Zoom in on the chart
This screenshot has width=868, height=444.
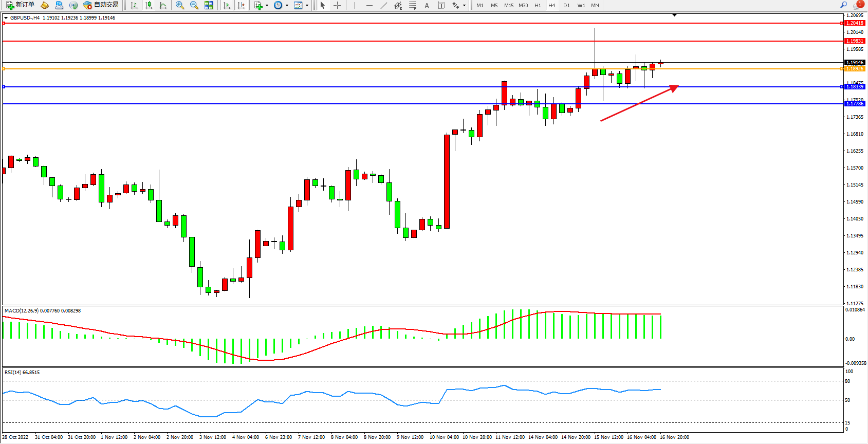[x=180, y=5]
